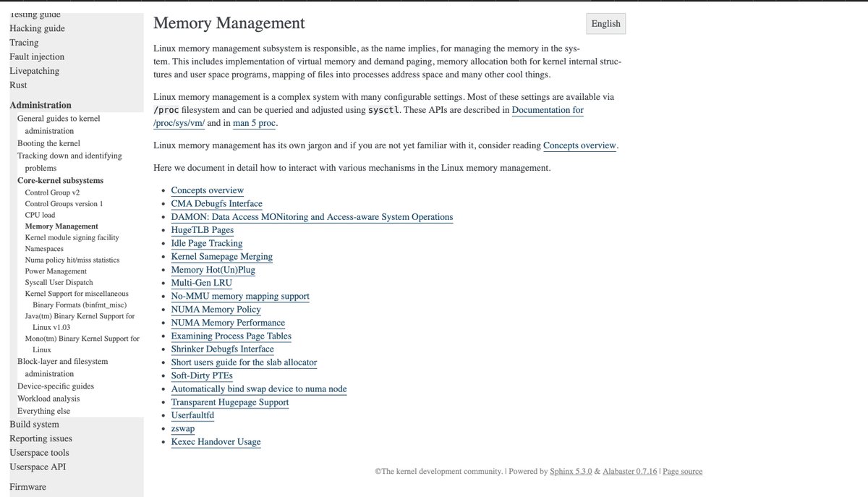Open Java(tm) Binary Kernel Support entry
The width and height of the screenshot is (868, 497).
click(80, 321)
